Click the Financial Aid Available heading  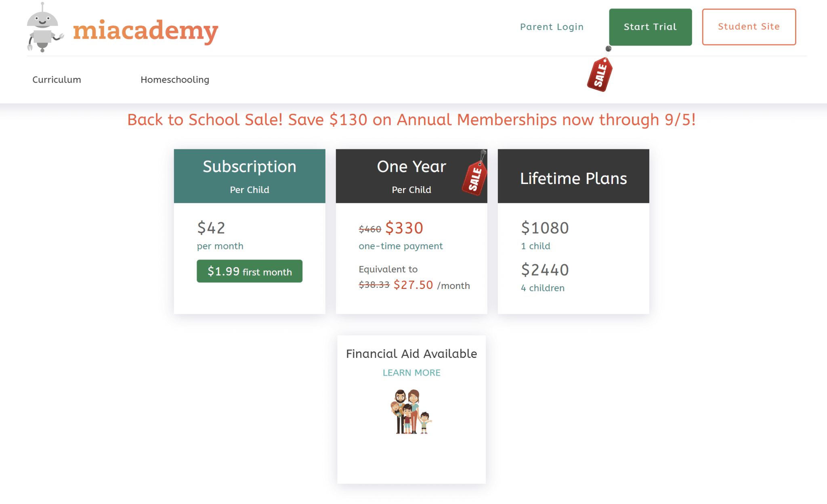[411, 353]
